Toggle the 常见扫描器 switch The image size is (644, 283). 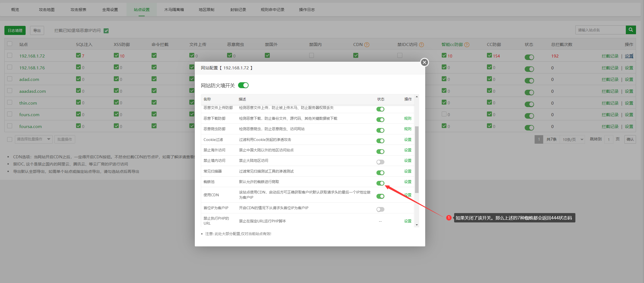380,173
